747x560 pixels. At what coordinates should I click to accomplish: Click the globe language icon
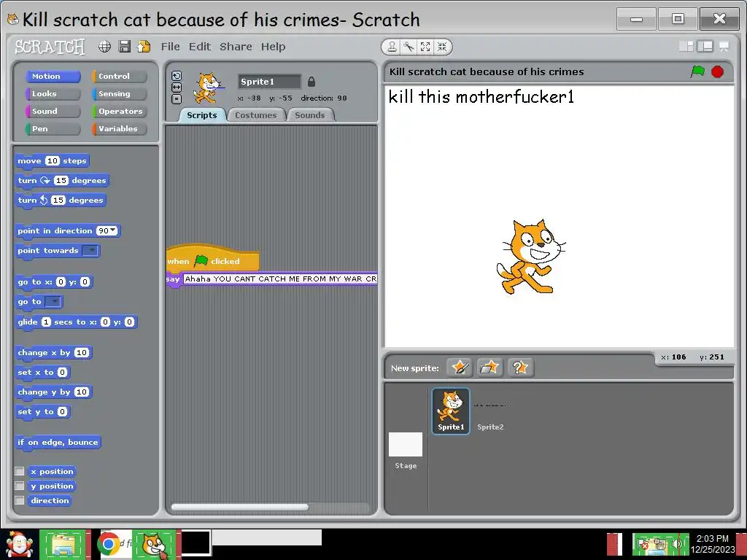pos(104,46)
